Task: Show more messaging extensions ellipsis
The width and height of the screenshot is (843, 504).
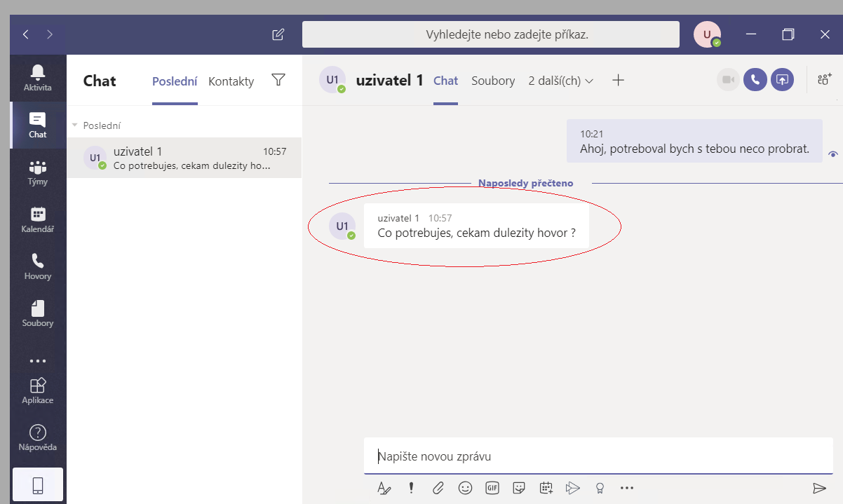Action: coord(627,488)
